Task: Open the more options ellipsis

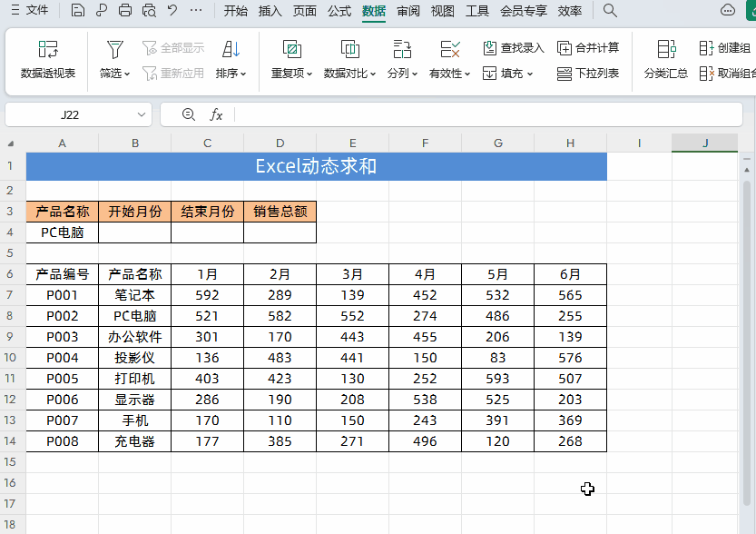Action: (196, 10)
